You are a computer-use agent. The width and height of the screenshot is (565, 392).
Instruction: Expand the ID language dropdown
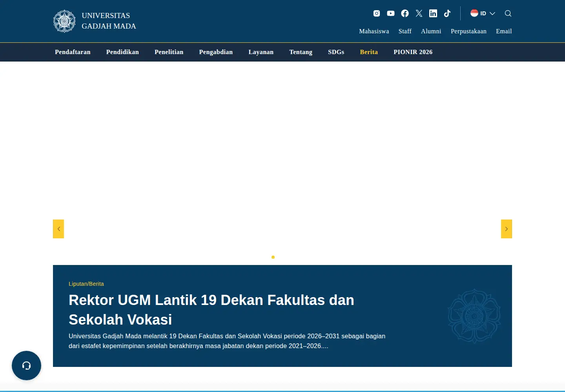pos(483,13)
